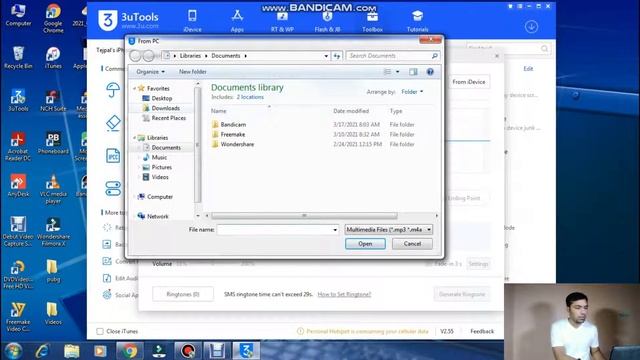Open Wondershare Filmora X desktop icon
This screenshot has width=640, height=360.
click(x=53, y=231)
